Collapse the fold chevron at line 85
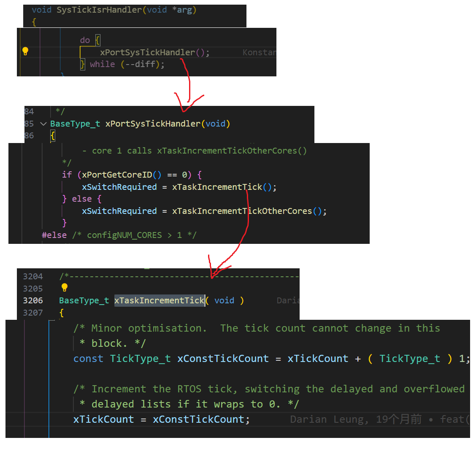 (43, 124)
